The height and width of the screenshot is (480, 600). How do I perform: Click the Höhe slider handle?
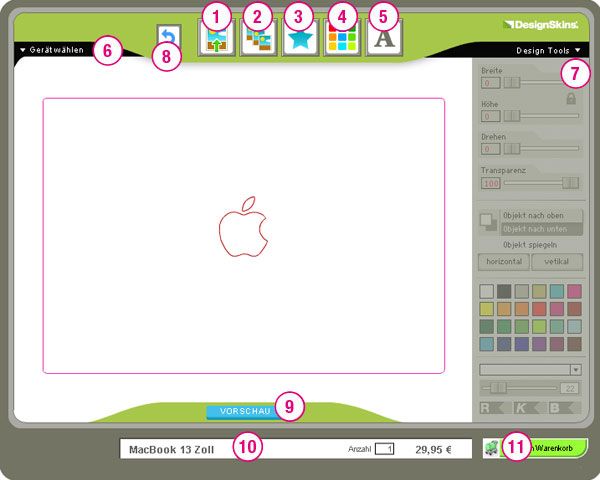click(x=512, y=116)
